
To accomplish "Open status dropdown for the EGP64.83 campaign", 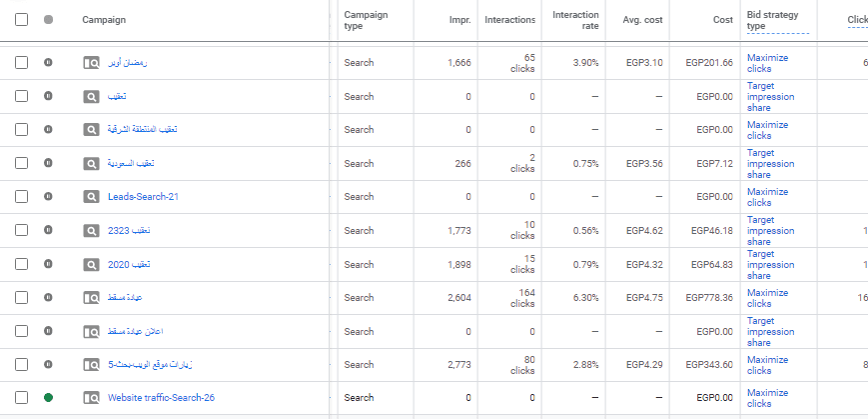I will pos(48,263).
